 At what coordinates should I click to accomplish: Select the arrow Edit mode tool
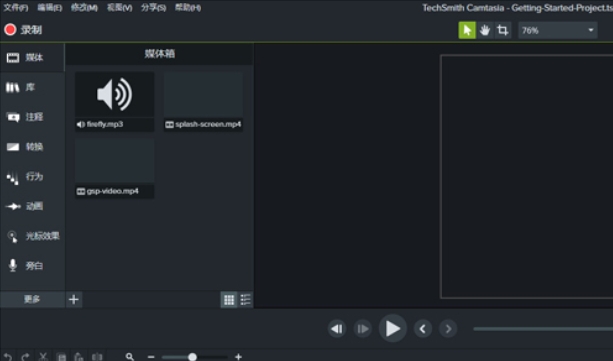[467, 31]
